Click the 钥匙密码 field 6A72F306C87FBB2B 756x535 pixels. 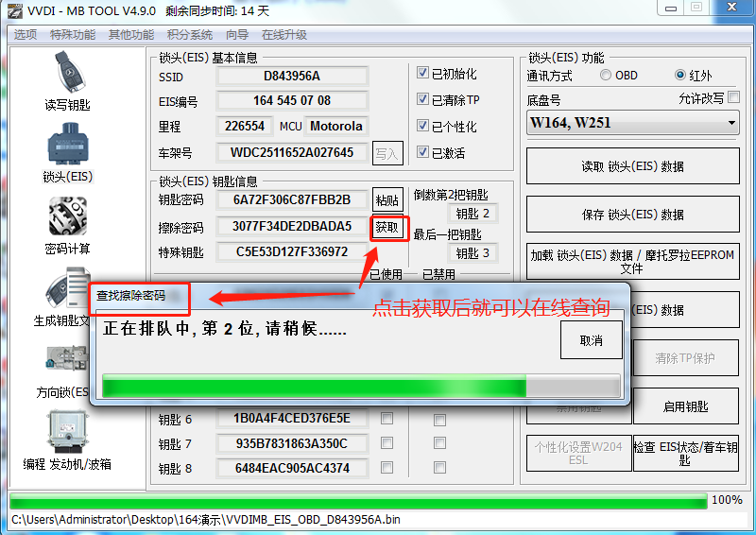click(x=292, y=199)
